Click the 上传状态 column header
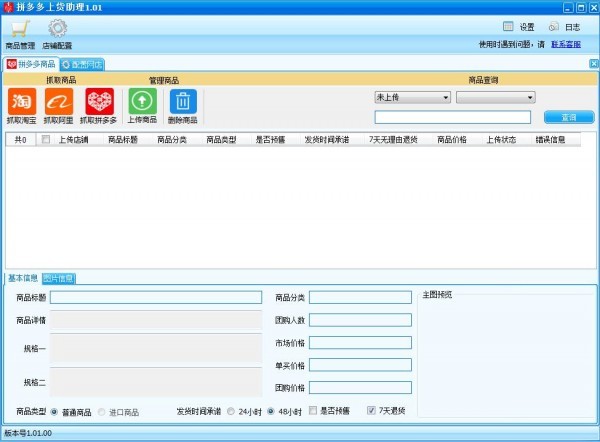This screenshot has height=442, width=600. (x=501, y=140)
